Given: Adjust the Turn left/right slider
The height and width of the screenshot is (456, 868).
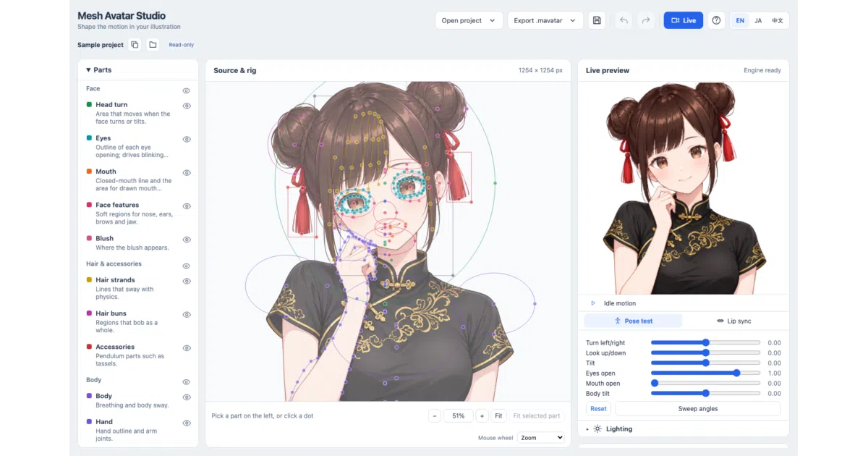Looking at the screenshot, I should [705, 342].
